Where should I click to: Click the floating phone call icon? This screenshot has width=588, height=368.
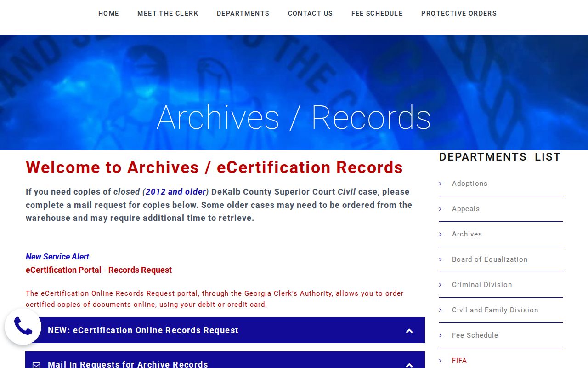pos(23,327)
